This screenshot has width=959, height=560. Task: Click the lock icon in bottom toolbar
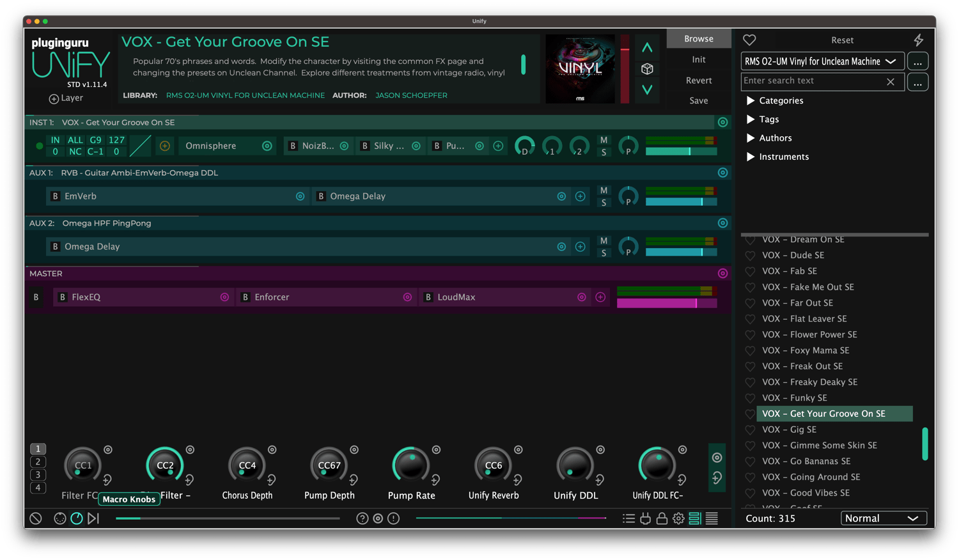point(662,518)
